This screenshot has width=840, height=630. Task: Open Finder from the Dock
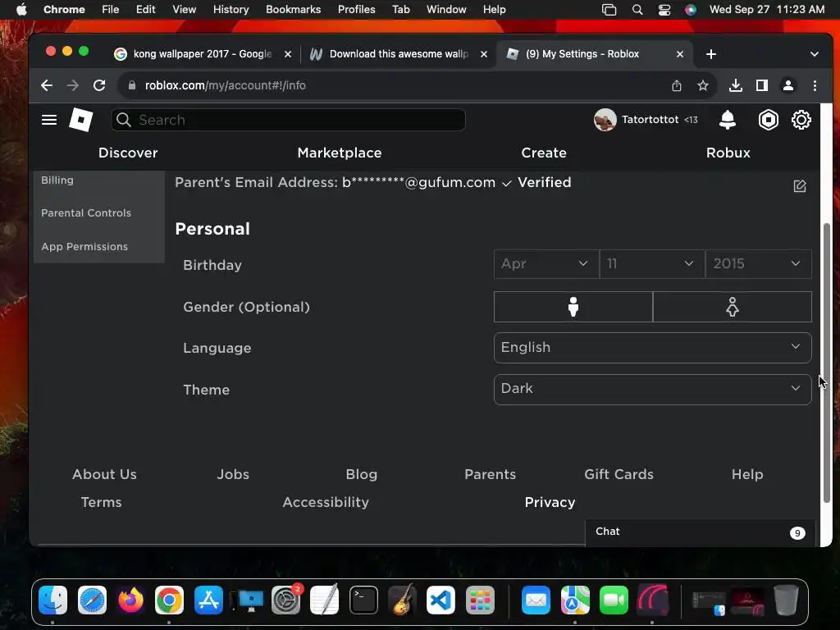point(53,600)
